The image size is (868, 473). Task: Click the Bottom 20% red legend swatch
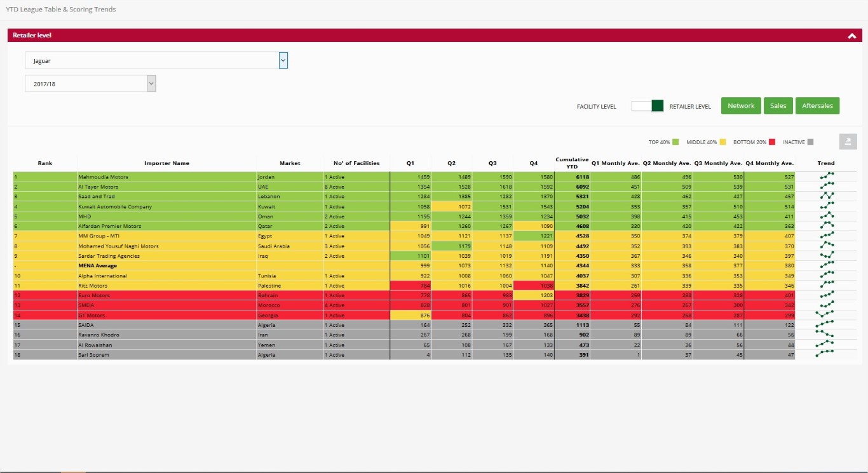coord(772,142)
